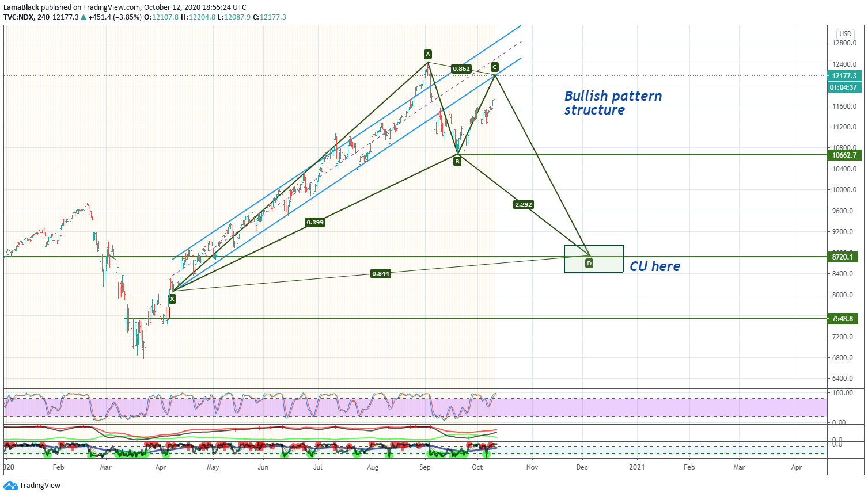Image resolution: width=868 pixels, height=496 pixels.
Task: Click the 10000.0 price axis label
Action: [844, 190]
